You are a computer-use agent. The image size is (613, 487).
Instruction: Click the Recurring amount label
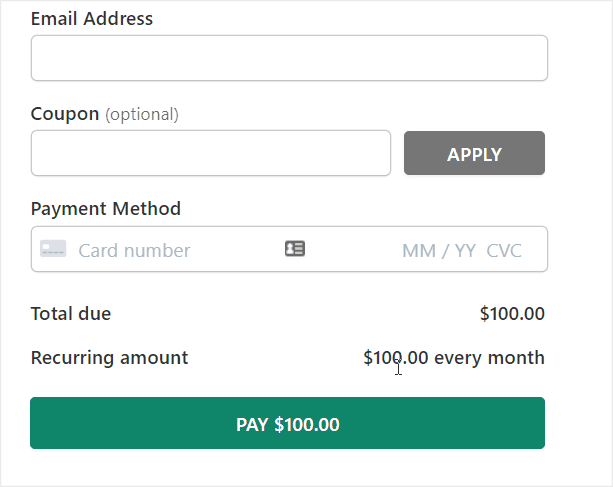coord(109,358)
